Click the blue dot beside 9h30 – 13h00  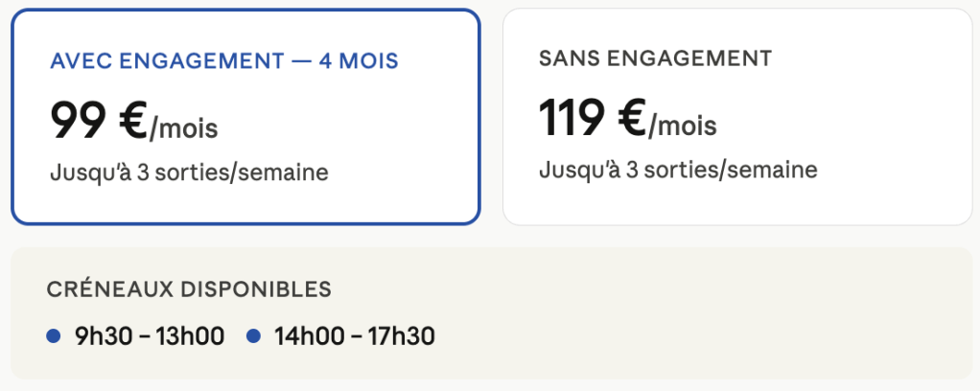[x=54, y=335]
